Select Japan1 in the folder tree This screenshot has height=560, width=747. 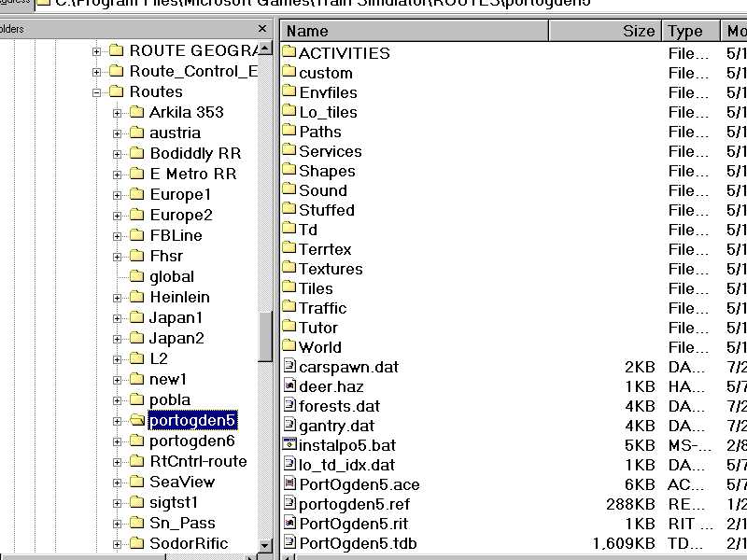(x=176, y=317)
